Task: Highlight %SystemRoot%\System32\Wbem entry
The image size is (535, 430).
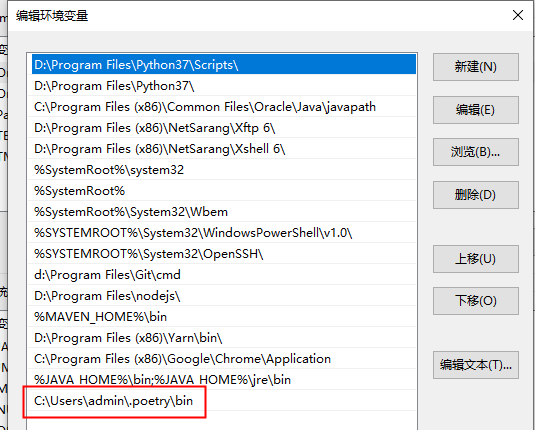Action: [x=222, y=212]
